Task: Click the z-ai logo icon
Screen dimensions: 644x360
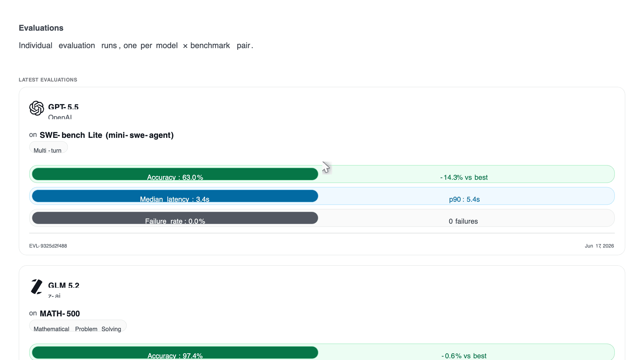Action: click(36, 286)
